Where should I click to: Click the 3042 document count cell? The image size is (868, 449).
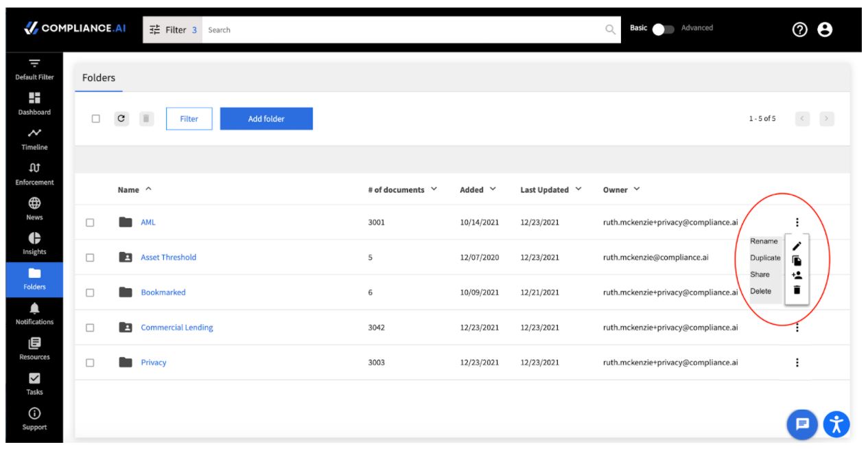click(x=376, y=327)
